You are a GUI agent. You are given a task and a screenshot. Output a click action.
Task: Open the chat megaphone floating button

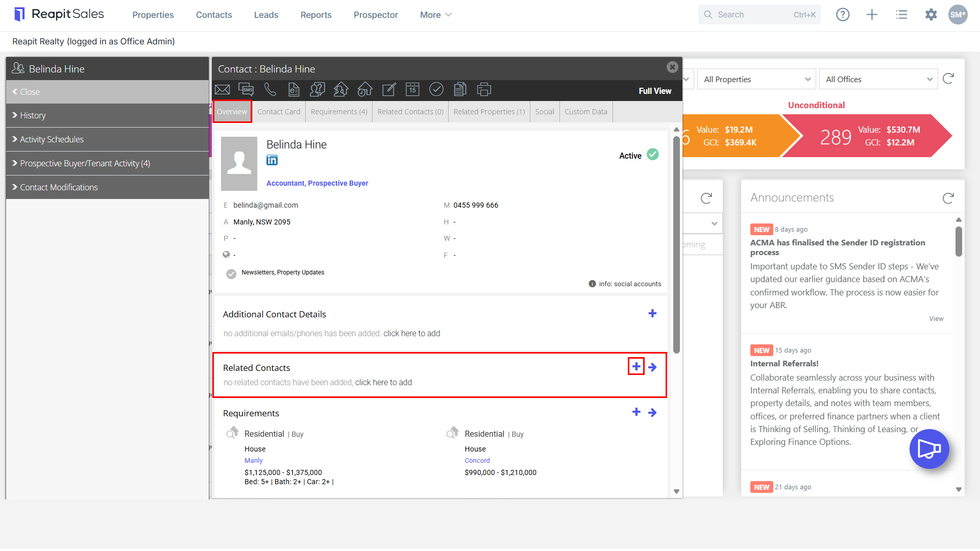[929, 449]
